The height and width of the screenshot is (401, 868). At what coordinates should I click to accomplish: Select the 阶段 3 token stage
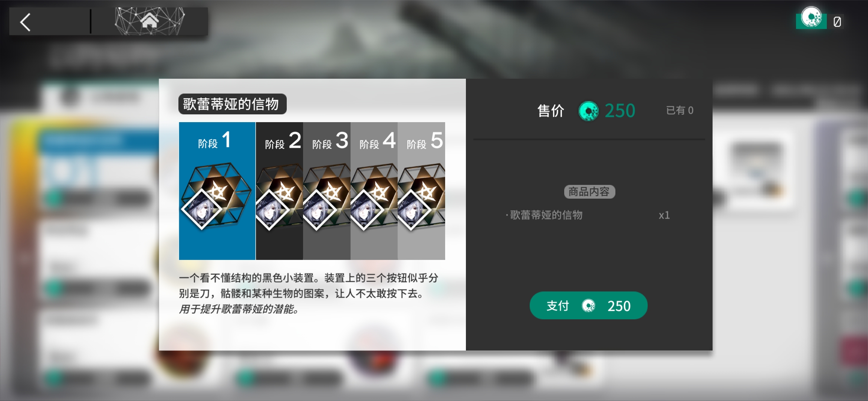[326, 191]
